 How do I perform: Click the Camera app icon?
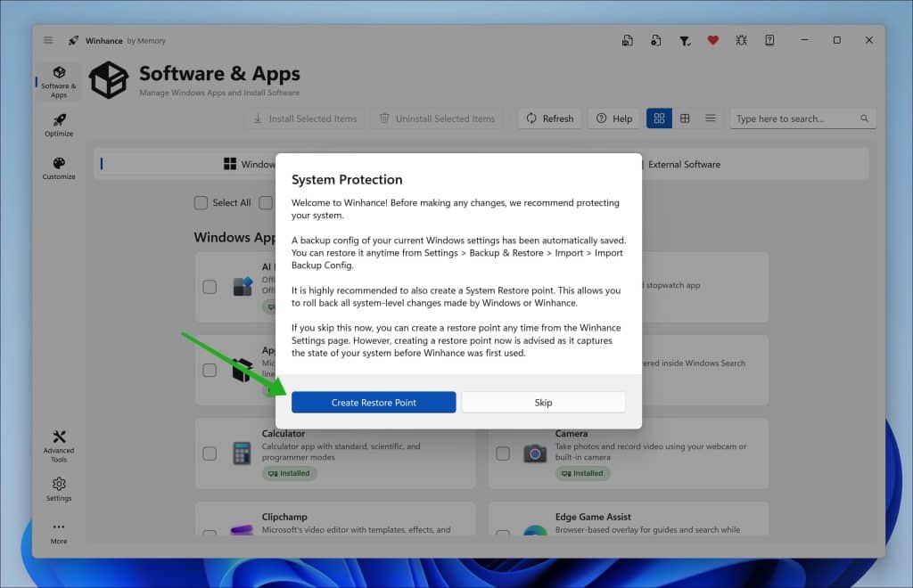point(535,453)
